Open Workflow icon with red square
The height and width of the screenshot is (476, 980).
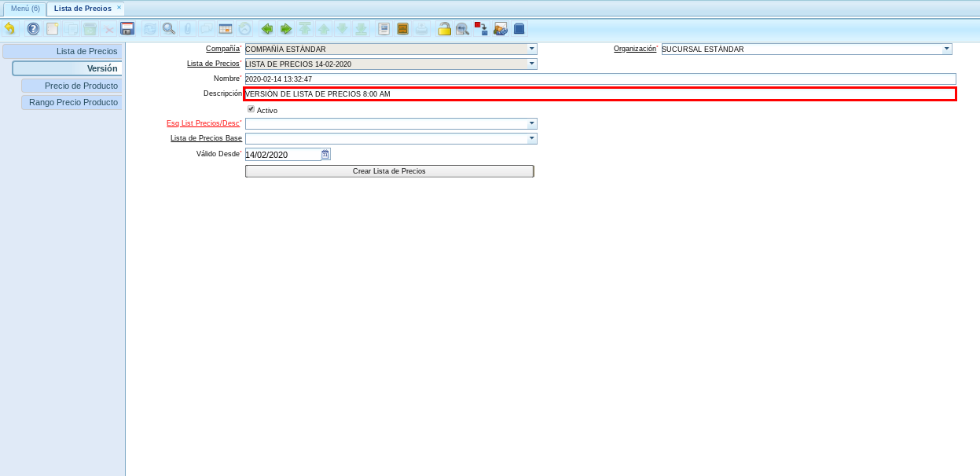click(481, 29)
